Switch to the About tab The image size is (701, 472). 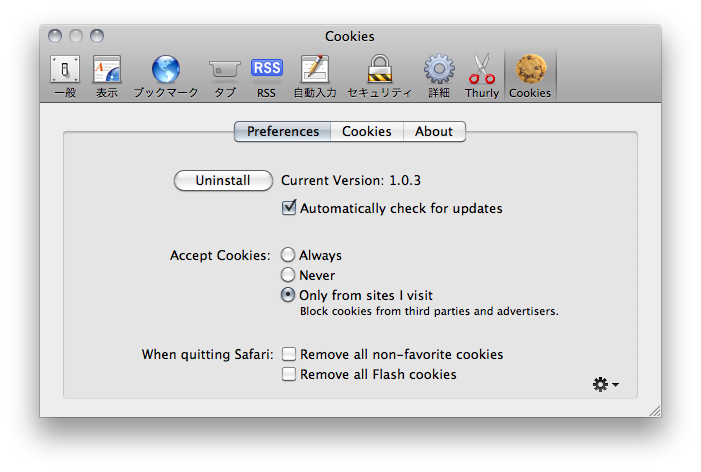tap(434, 131)
